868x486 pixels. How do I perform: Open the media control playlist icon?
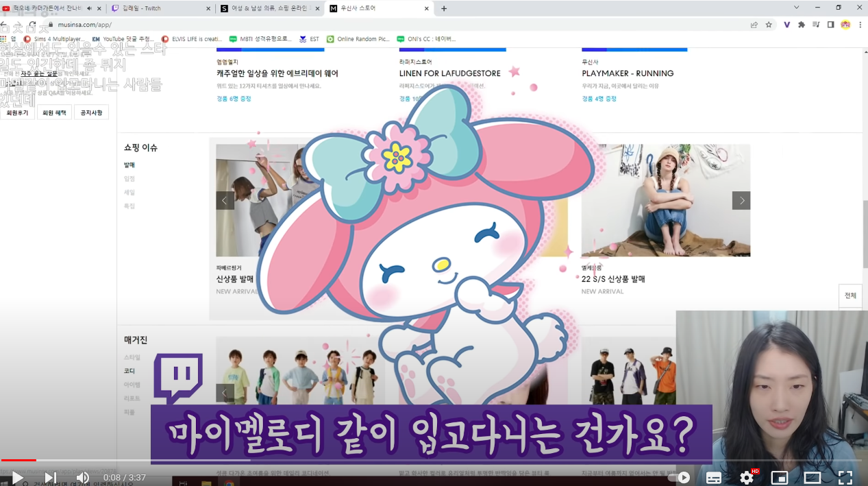pyautogui.click(x=816, y=25)
